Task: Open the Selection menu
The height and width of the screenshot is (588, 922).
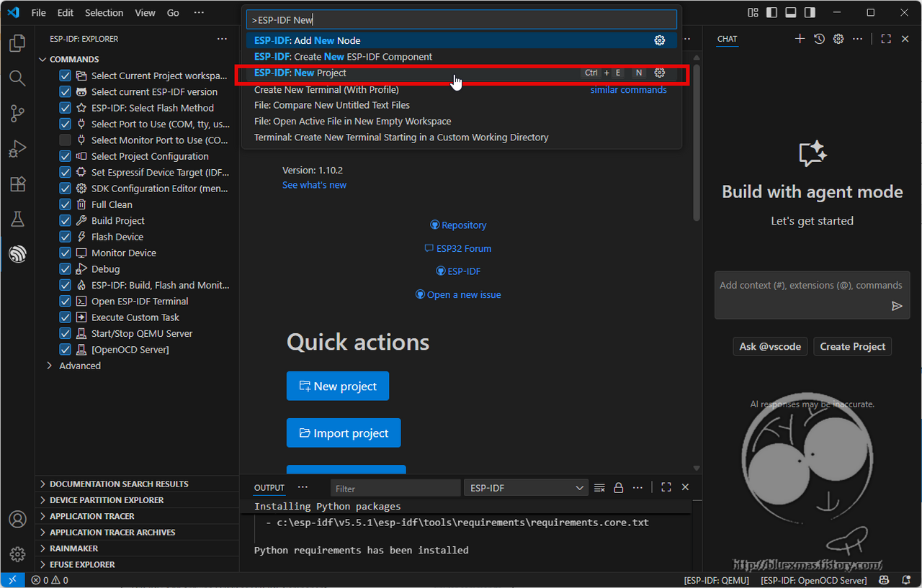Action: pos(104,13)
